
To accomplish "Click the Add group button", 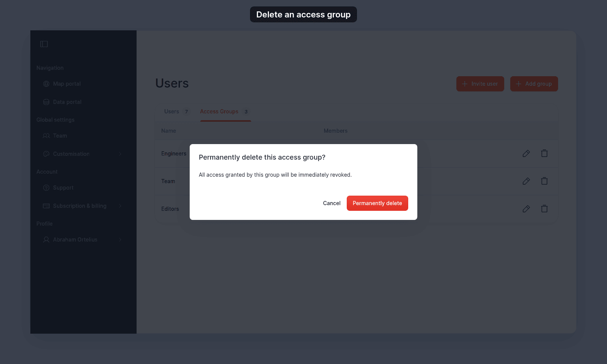I will [x=534, y=84].
